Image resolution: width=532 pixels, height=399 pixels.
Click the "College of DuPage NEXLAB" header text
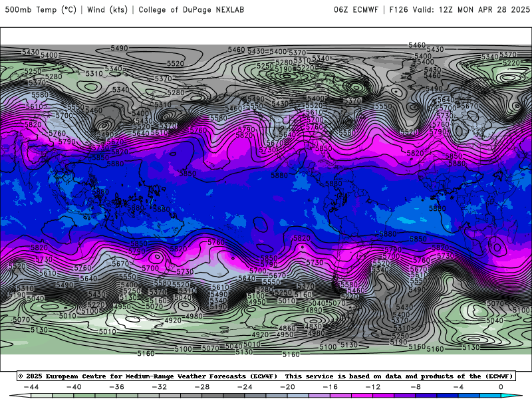click(x=191, y=9)
